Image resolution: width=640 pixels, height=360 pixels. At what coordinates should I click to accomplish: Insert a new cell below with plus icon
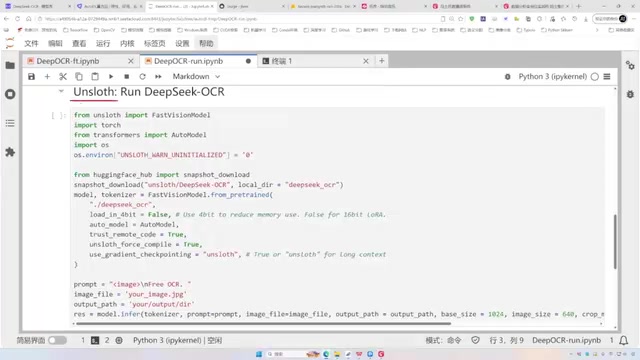tap(47, 76)
